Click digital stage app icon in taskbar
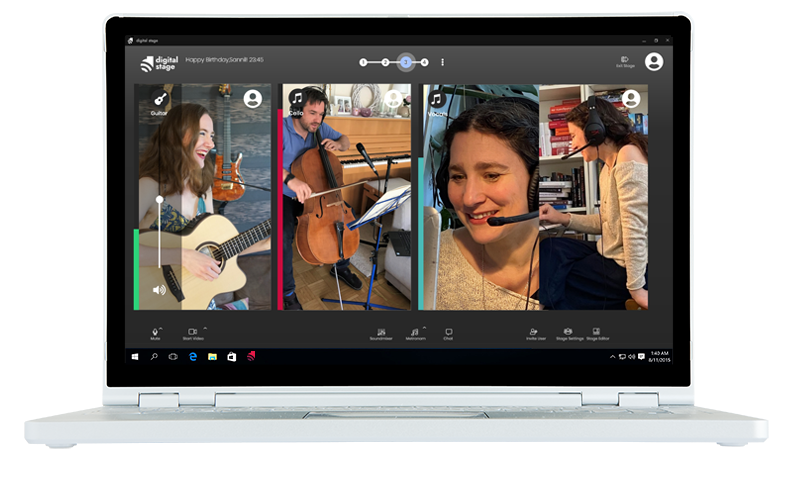Image resolution: width=800 pixels, height=480 pixels. [251, 357]
